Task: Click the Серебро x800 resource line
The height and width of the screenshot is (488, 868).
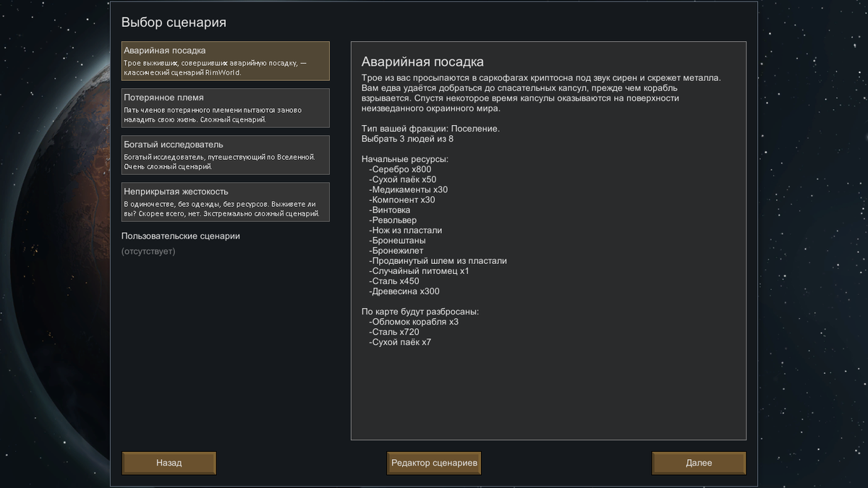Action: pos(400,169)
